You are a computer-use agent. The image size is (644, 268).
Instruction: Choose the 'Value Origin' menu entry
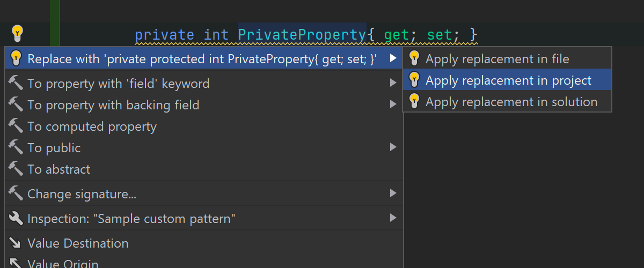[x=63, y=264]
